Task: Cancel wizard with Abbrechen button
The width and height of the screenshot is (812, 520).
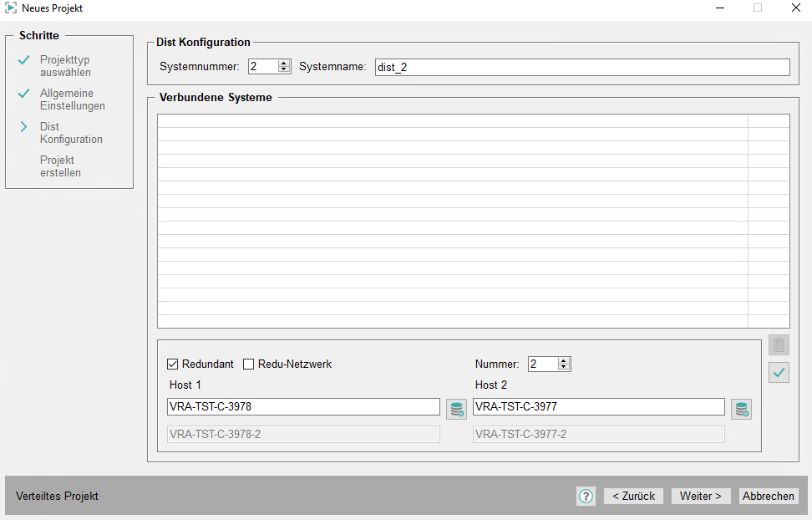Action: [768, 497]
